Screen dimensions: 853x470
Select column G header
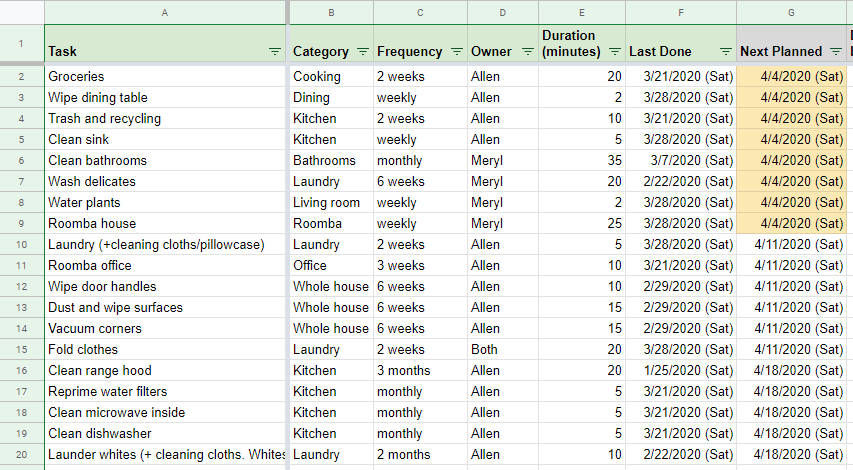tap(791, 13)
